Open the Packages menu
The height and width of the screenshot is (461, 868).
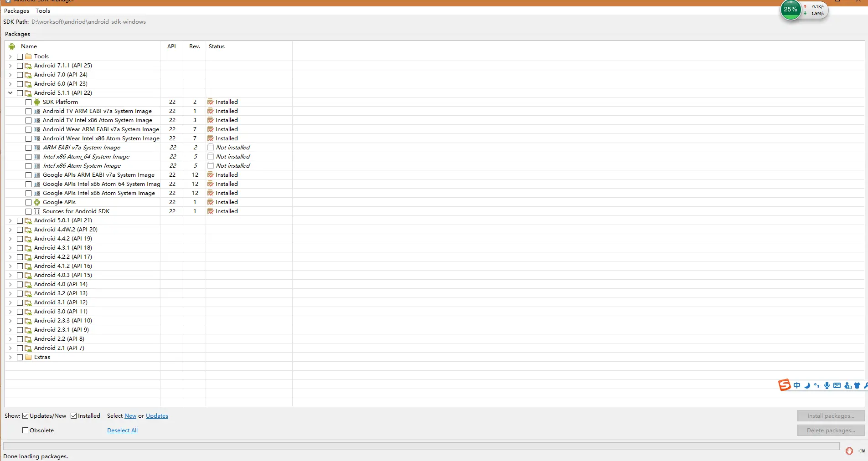coord(16,11)
